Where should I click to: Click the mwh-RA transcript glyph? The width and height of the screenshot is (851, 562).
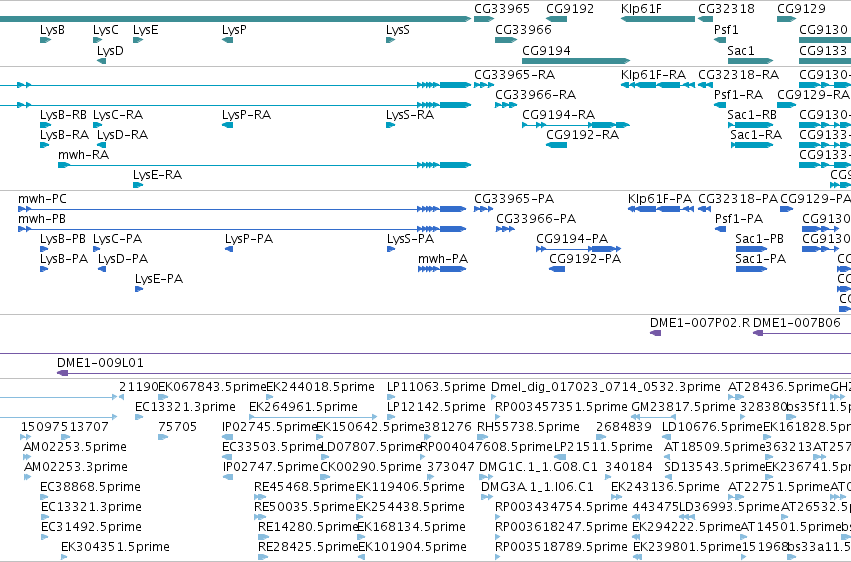coord(264,165)
